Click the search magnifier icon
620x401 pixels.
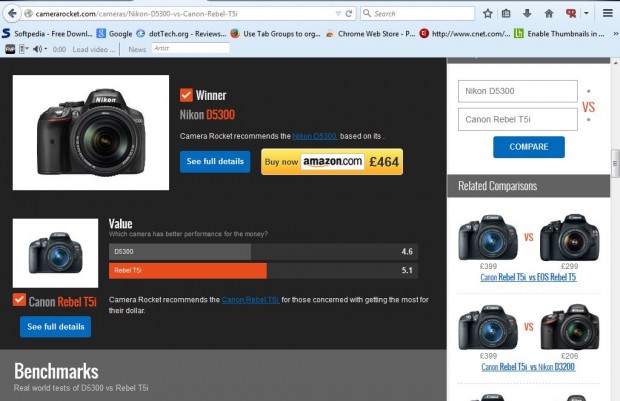368,14
